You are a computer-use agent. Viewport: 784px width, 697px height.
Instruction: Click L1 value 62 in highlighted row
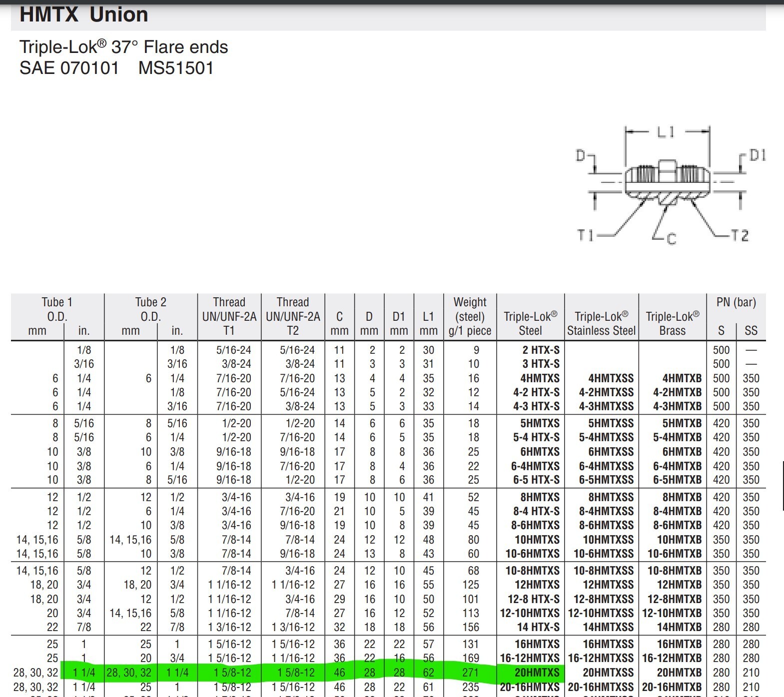[429, 673]
